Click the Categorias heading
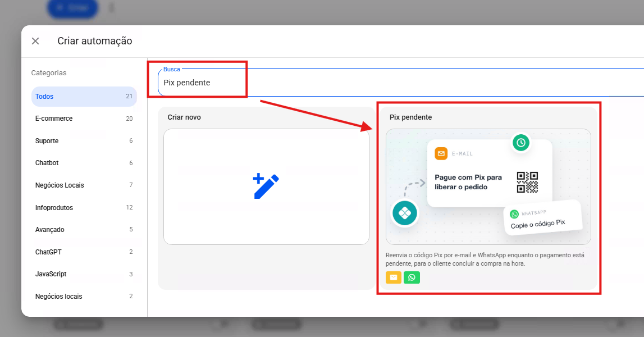This screenshot has width=644, height=337. (x=49, y=73)
